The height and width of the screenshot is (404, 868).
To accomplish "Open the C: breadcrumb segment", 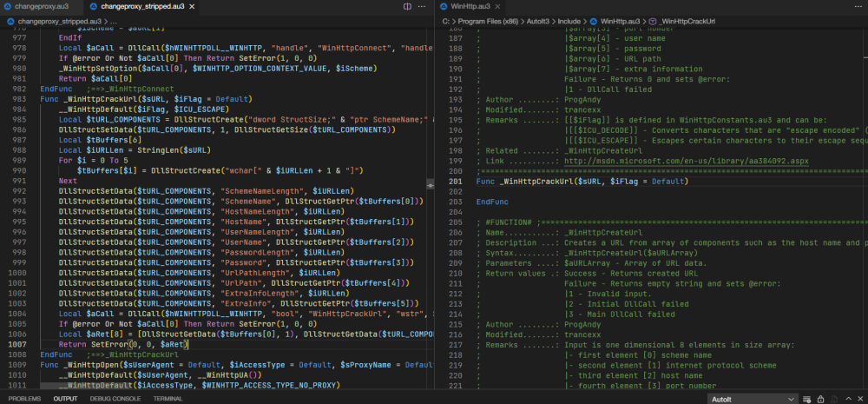I will tap(445, 21).
